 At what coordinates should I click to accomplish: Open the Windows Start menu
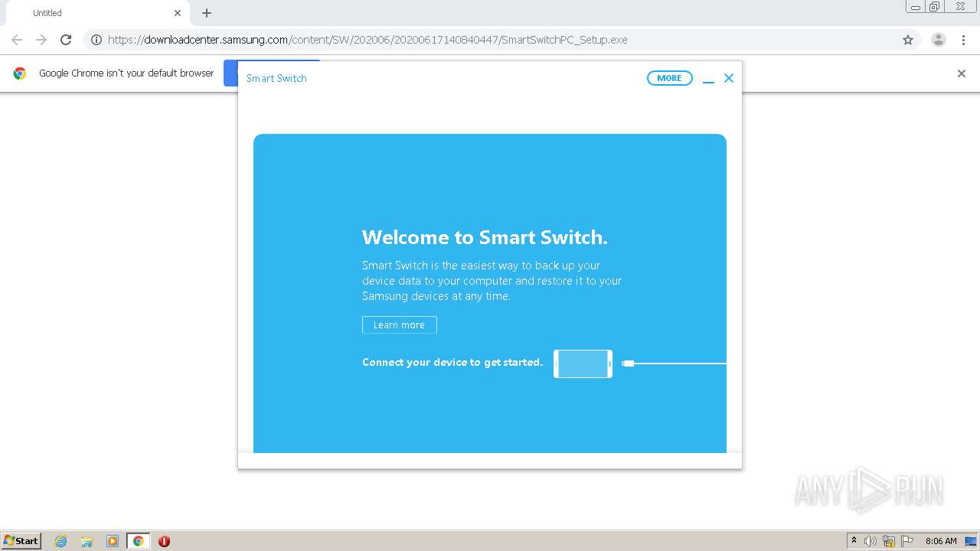pyautogui.click(x=21, y=540)
